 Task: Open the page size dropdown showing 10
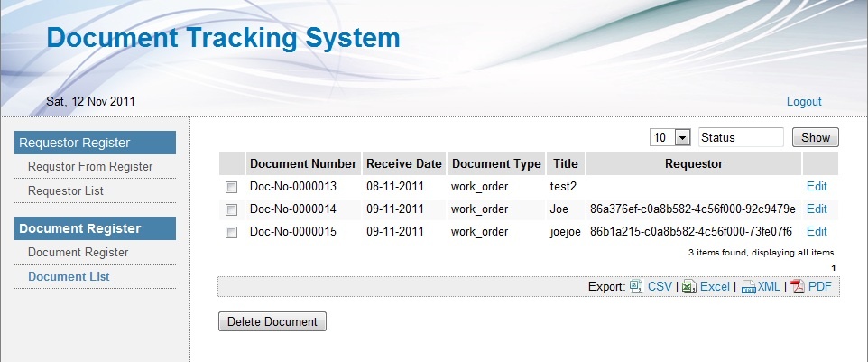click(670, 138)
